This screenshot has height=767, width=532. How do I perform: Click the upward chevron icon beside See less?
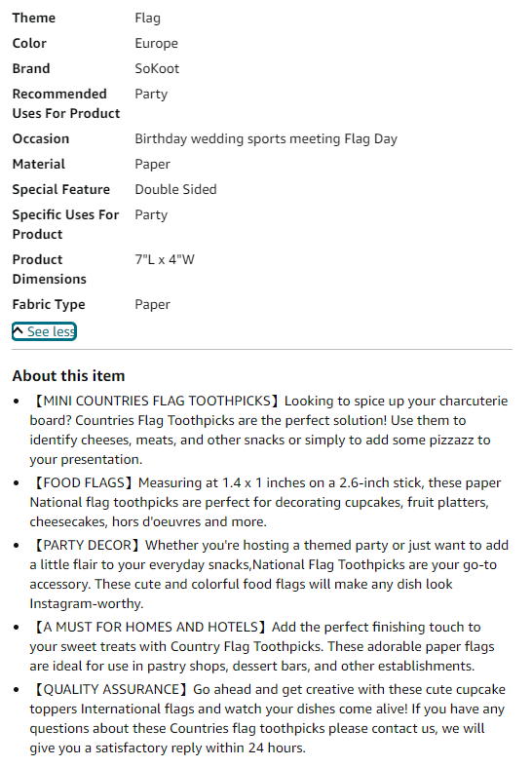tap(19, 330)
